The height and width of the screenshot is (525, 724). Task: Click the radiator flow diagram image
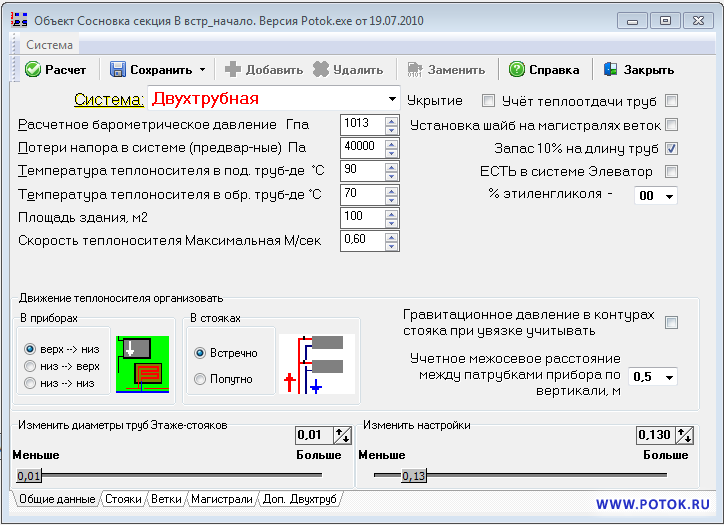(x=143, y=363)
